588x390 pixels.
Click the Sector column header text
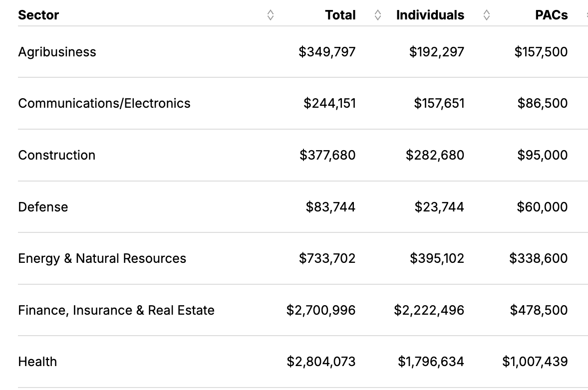coord(38,15)
